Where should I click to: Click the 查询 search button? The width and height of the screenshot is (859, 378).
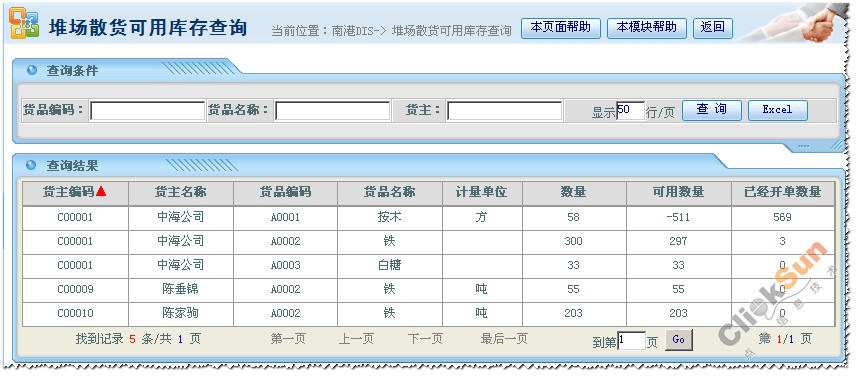coord(711,110)
